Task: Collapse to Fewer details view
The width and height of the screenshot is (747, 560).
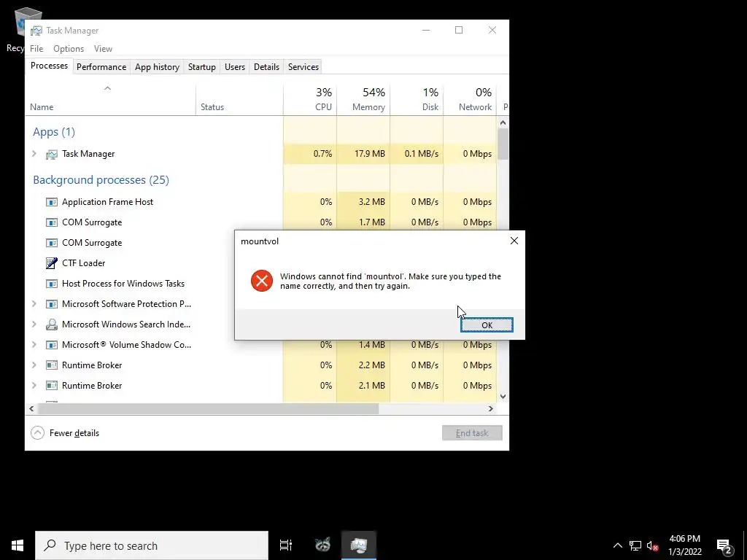Action: [x=65, y=433]
